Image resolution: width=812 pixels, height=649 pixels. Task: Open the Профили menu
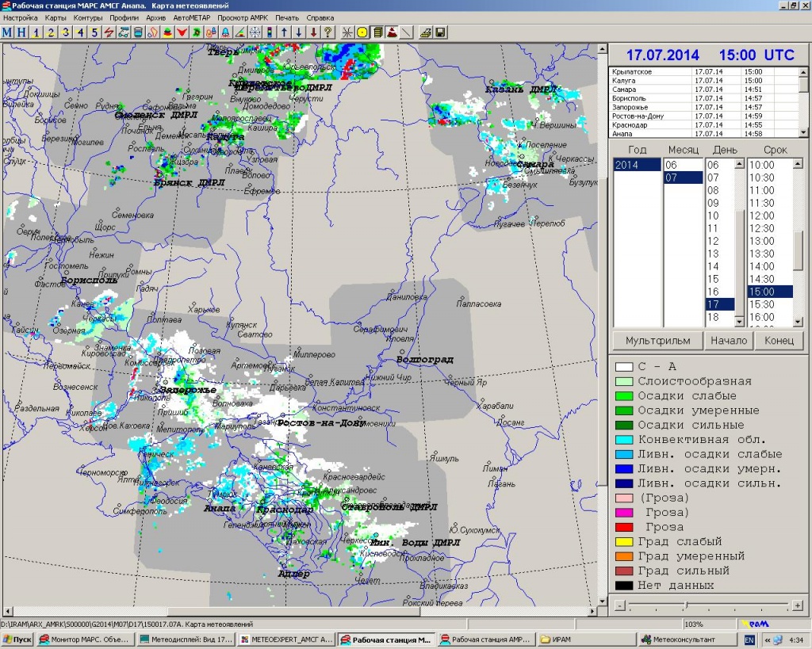[x=123, y=17]
